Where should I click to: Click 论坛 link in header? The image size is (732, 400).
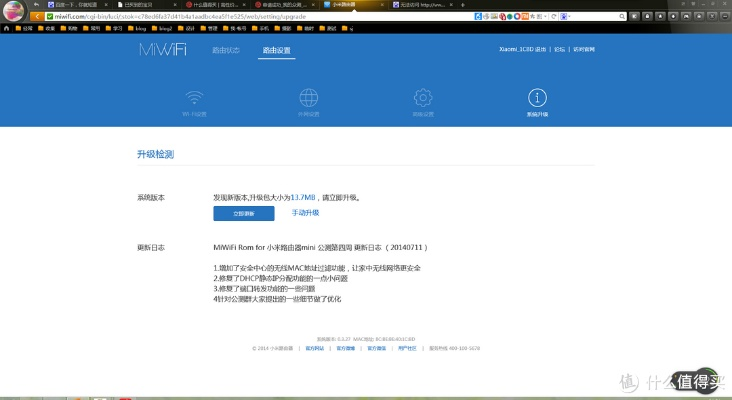pos(559,49)
